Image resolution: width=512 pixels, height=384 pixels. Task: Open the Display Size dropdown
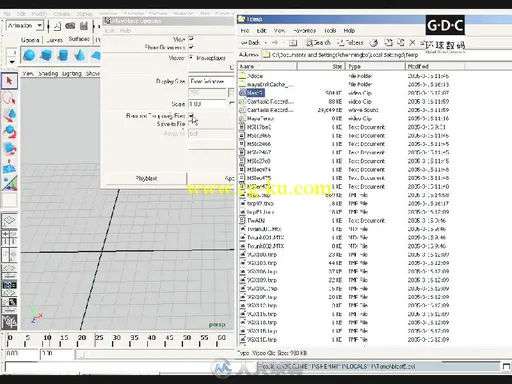coord(212,81)
